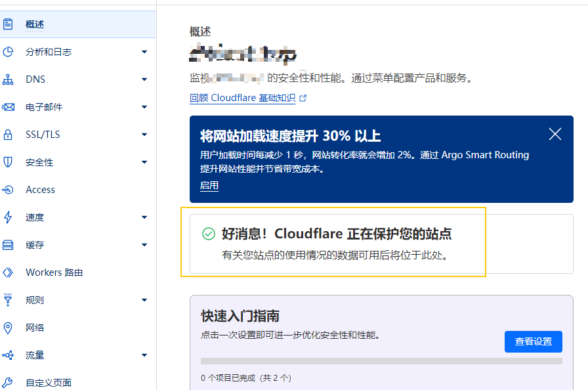588x390 pixels.
Task: Click the 分析和日志 pie chart icon
Action: (8, 52)
